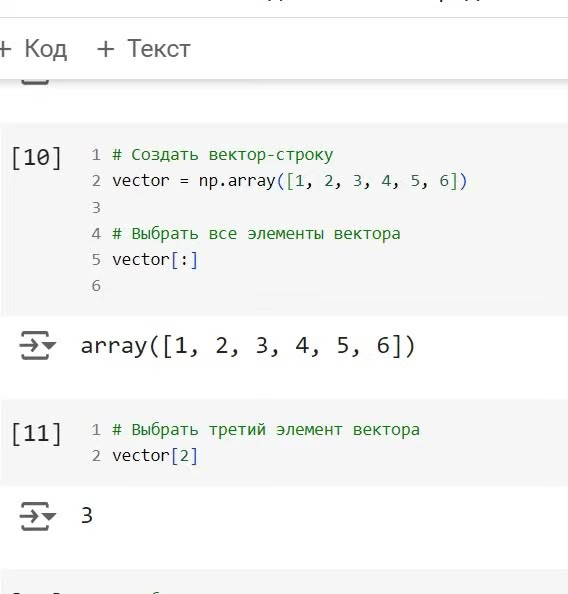Click empty line 3 in cell 10
This screenshot has width=568, height=594.
(x=288, y=208)
